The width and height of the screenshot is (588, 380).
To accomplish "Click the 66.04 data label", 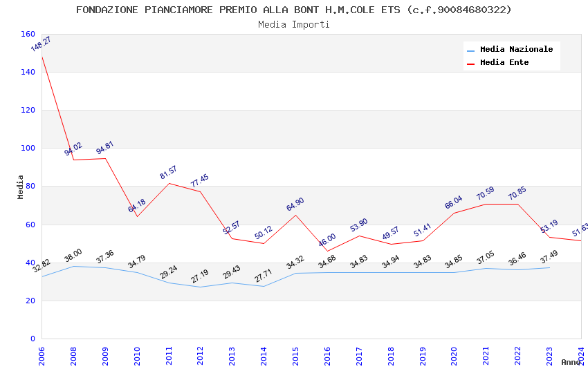I will 454,202.
